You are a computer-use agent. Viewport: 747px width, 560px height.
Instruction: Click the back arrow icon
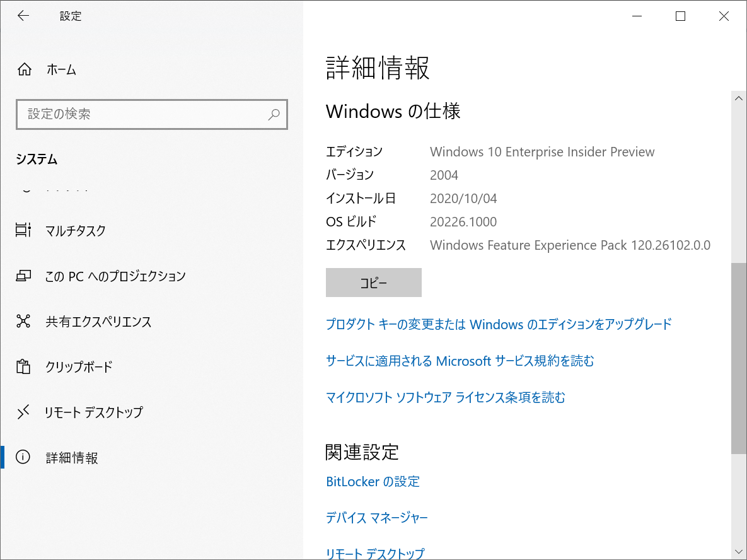tap(23, 16)
